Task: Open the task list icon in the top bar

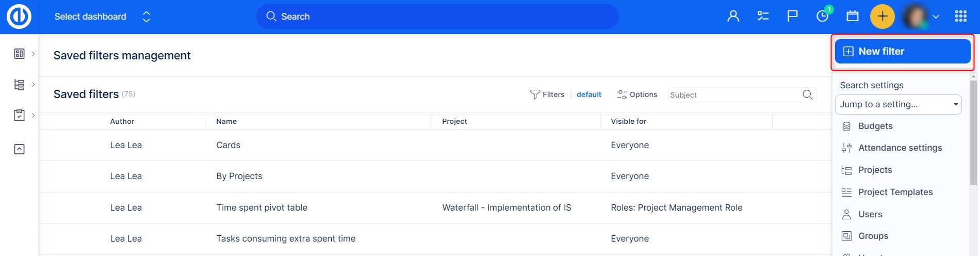Action: click(x=763, y=17)
